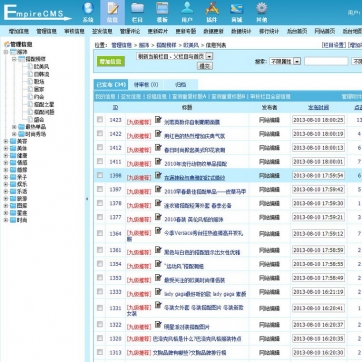
Task: Open the 模板 template icon in header
Action: tap(162, 9)
